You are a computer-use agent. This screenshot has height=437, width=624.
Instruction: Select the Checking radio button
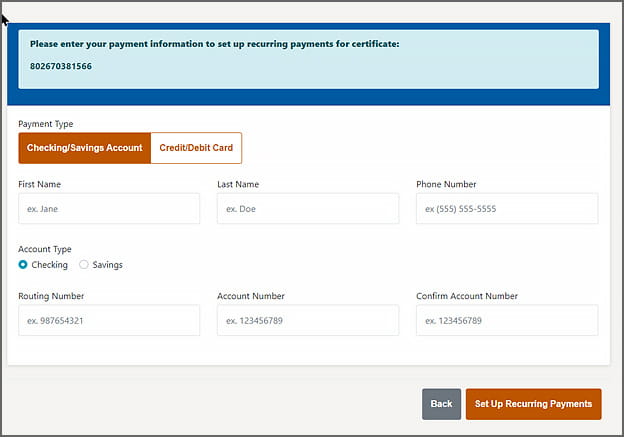coord(23,265)
